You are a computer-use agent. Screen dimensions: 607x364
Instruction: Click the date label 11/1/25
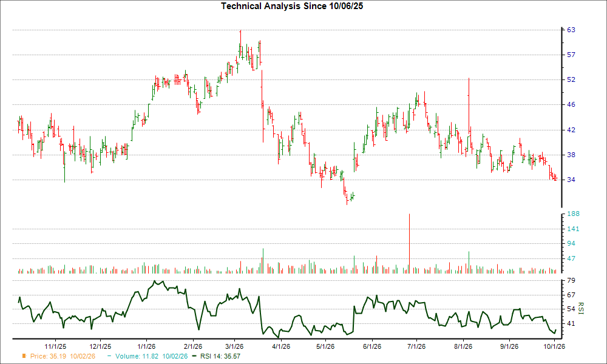click(55, 346)
